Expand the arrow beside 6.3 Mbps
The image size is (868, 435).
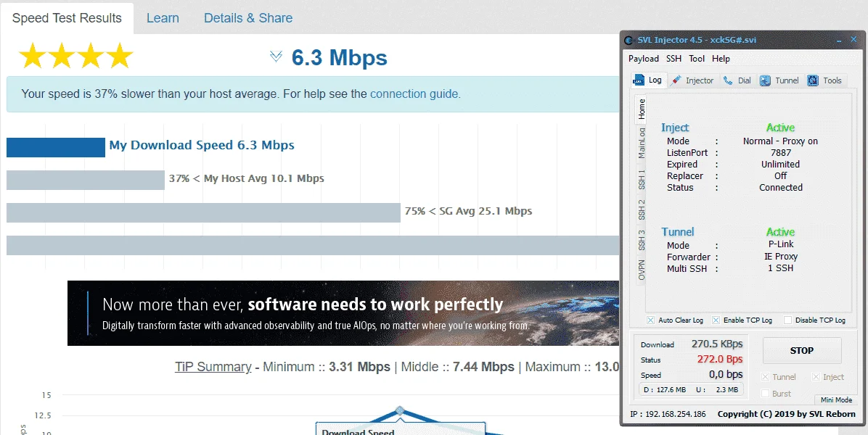(x=276, y=56)
